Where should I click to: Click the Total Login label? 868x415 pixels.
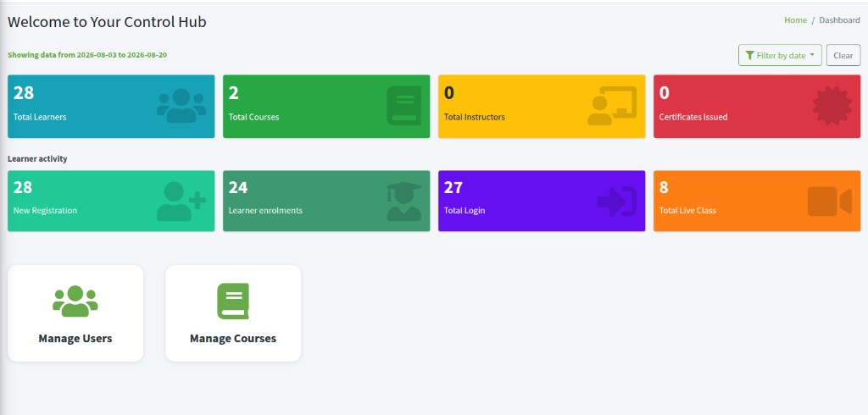[x=465, y=210]
